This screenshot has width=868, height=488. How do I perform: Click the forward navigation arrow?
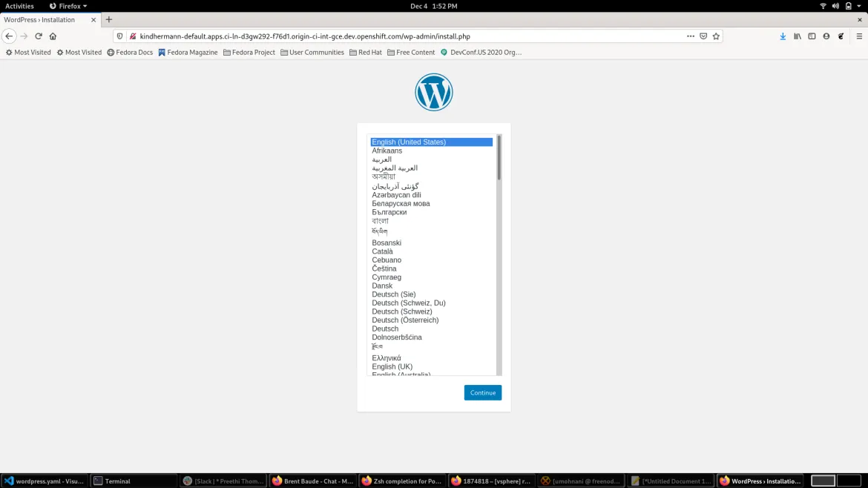pyautogui.click(x=24, y=36)
